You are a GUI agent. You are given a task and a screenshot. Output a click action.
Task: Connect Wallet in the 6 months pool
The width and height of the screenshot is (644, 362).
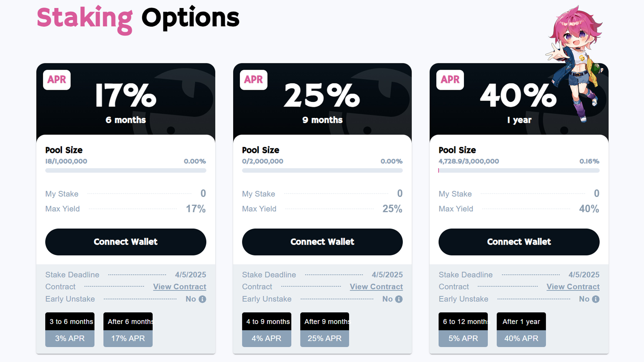point(126,242)
